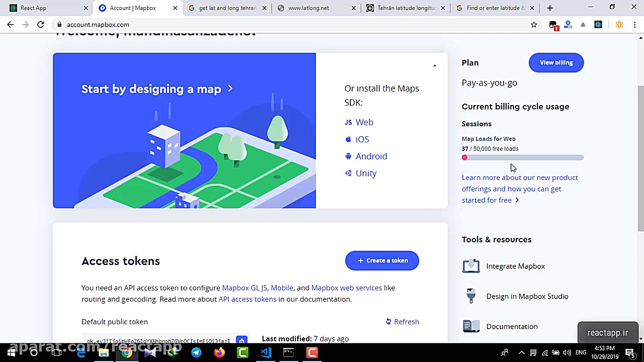Screen dimensions: 644x362
Task: Click the View billing button
Action: 556,62
